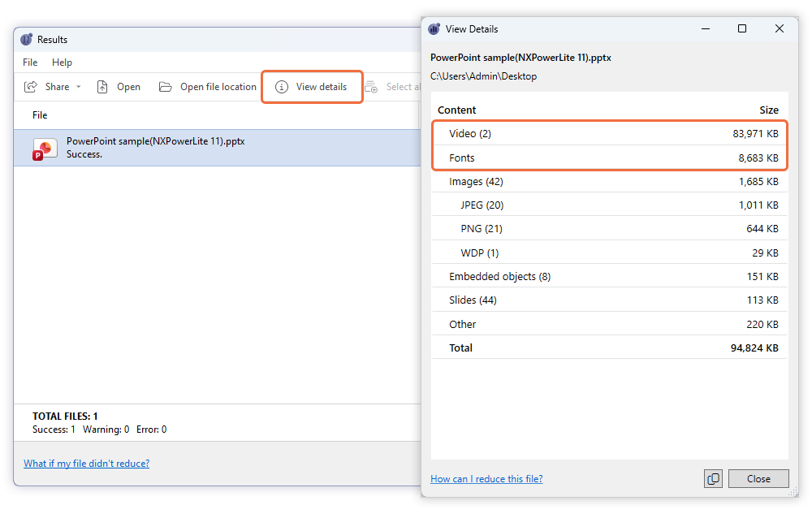This screenshot has width=812, height=518.
Task: Click the Success. status under file name
Action: pos(84,154)
